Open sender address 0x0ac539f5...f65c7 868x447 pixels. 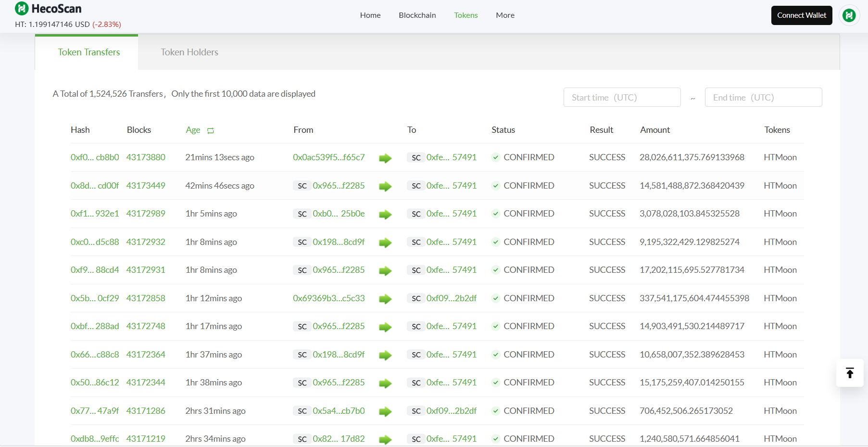coord(329,157)
